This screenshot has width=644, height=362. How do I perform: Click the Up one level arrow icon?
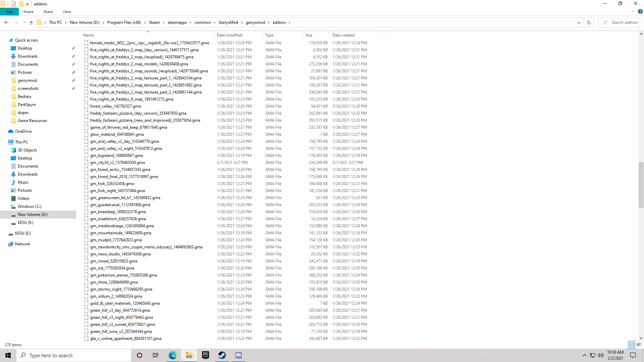31,22
